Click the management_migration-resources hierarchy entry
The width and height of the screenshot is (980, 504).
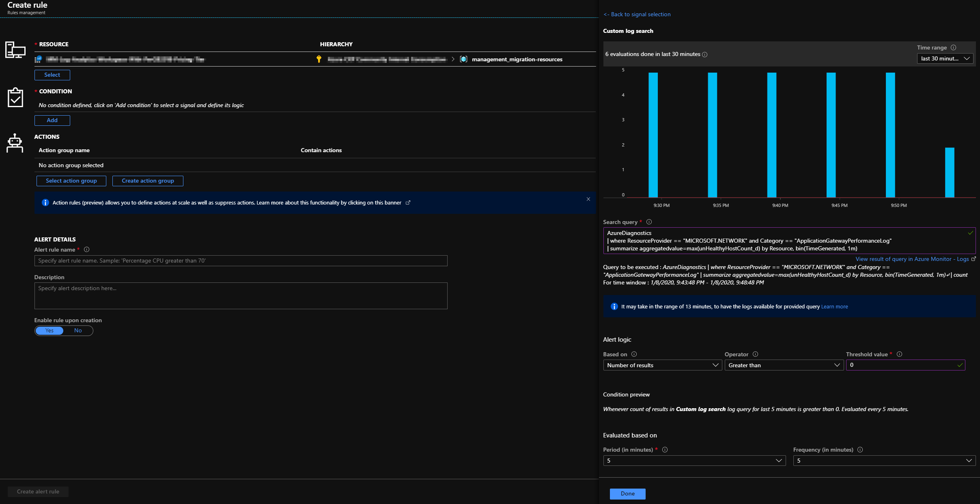[x=517, y=59]
